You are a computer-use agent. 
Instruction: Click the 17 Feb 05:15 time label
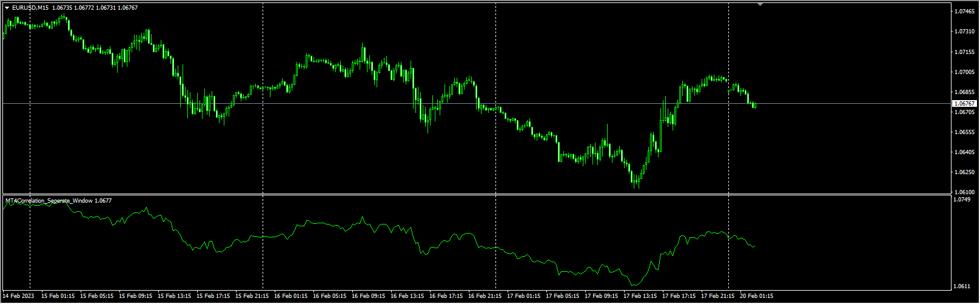tap(563, 297)
